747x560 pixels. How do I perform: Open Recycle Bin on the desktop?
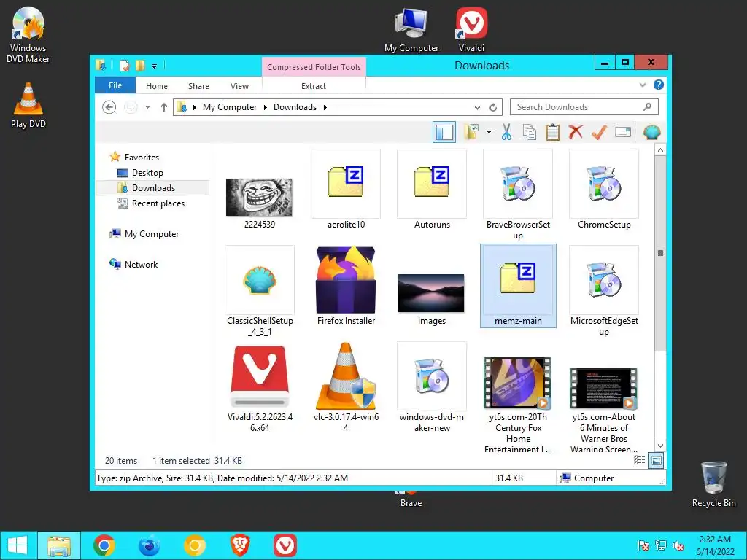713,485
